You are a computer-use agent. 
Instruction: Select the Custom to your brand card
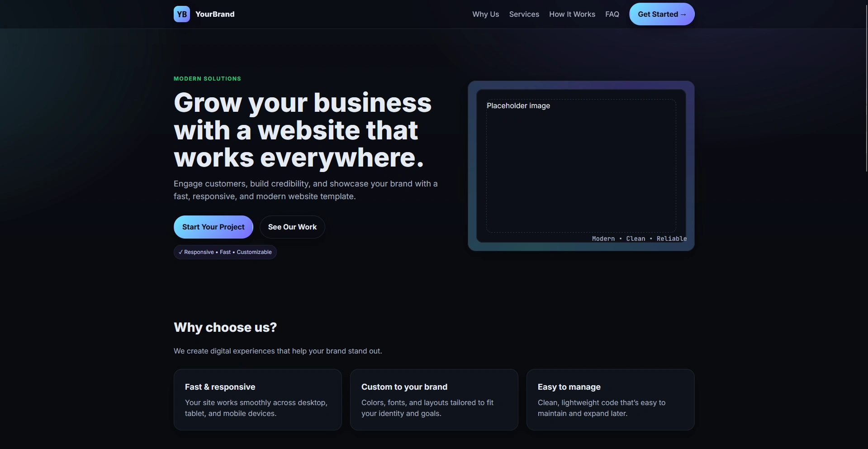(434, 400)
